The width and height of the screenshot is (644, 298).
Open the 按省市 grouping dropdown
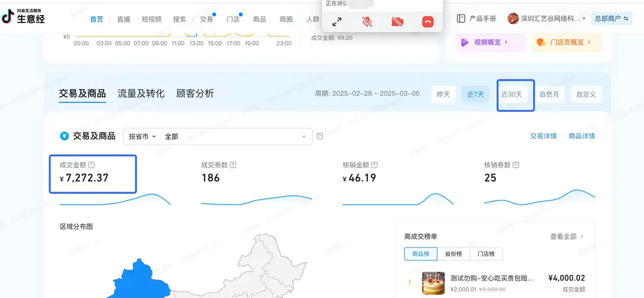pos(143,136)
